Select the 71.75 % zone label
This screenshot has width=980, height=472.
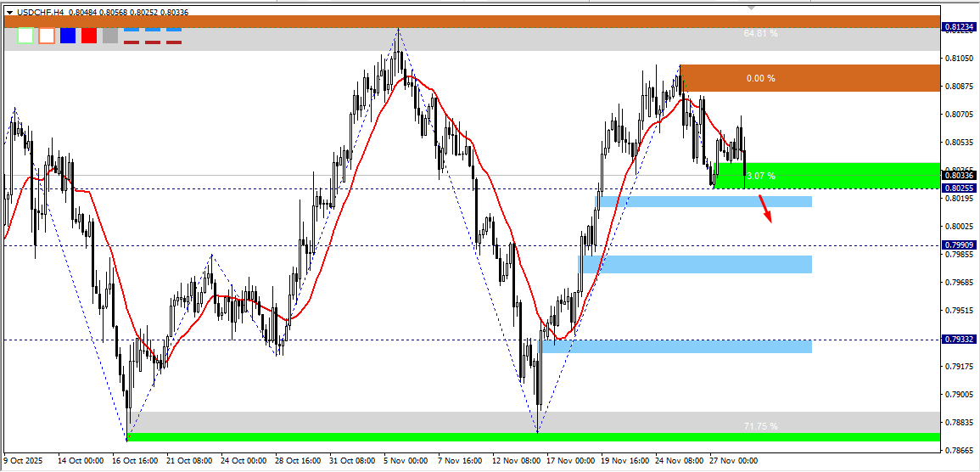pyautogui.click(x=760, y=426)
